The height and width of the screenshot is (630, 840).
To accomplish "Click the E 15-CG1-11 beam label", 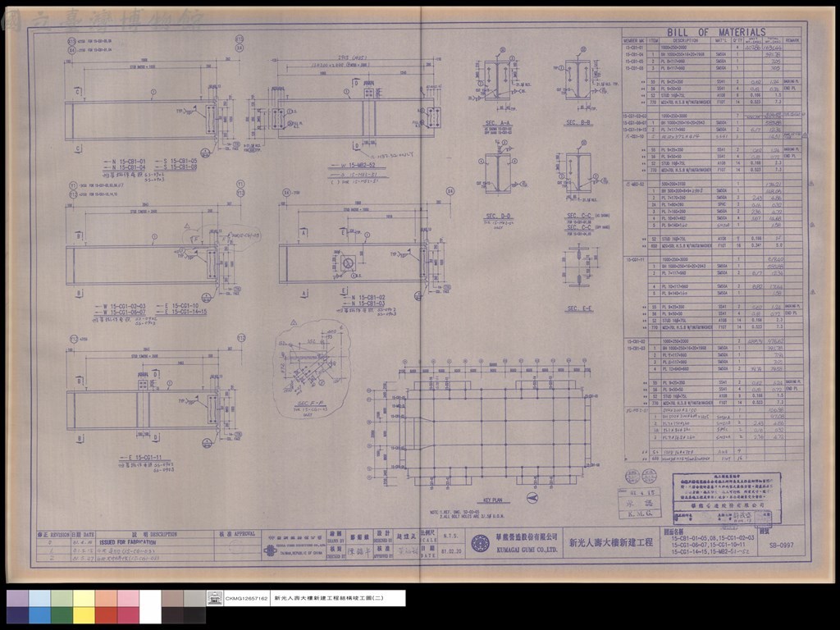I will coord(141,458).
